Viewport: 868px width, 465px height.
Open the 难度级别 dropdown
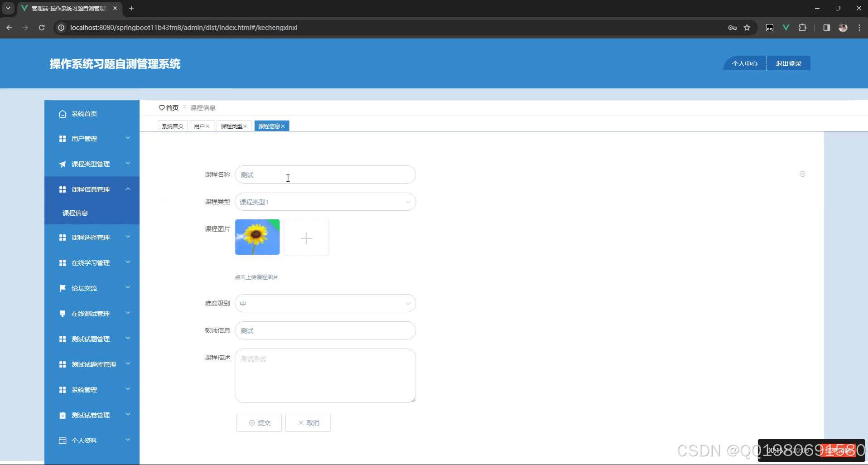click(325, 303)
